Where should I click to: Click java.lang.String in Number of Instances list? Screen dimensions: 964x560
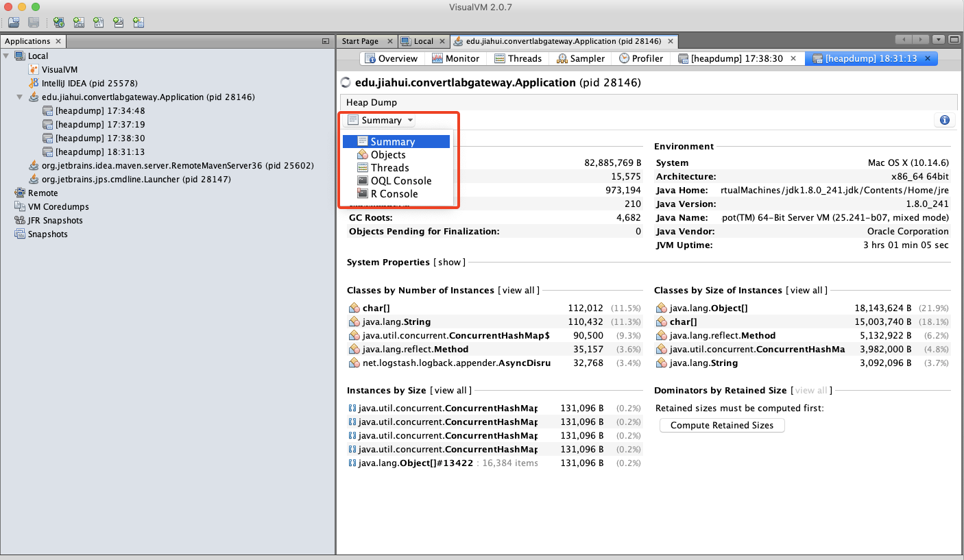[x=396, y=322]
